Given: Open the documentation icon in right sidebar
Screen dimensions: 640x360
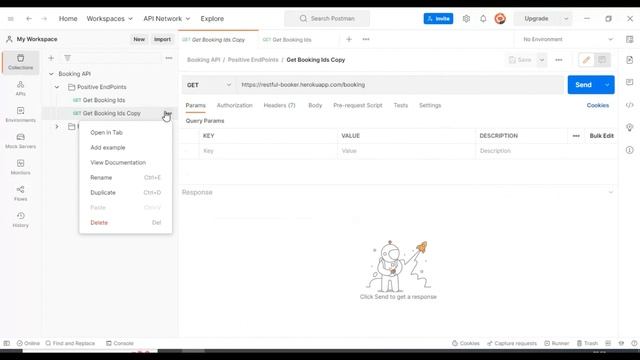Looking at the screenshot, I should point(629,60).
